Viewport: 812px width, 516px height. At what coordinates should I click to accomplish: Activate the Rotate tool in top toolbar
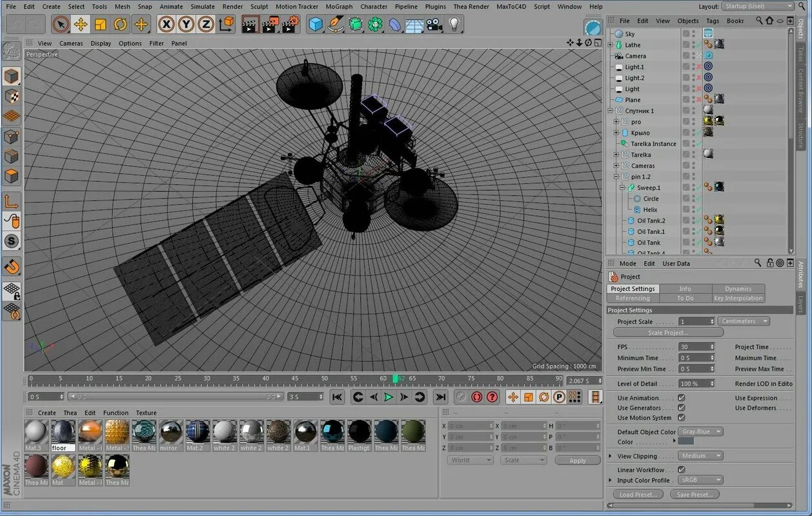coord(121,25)
